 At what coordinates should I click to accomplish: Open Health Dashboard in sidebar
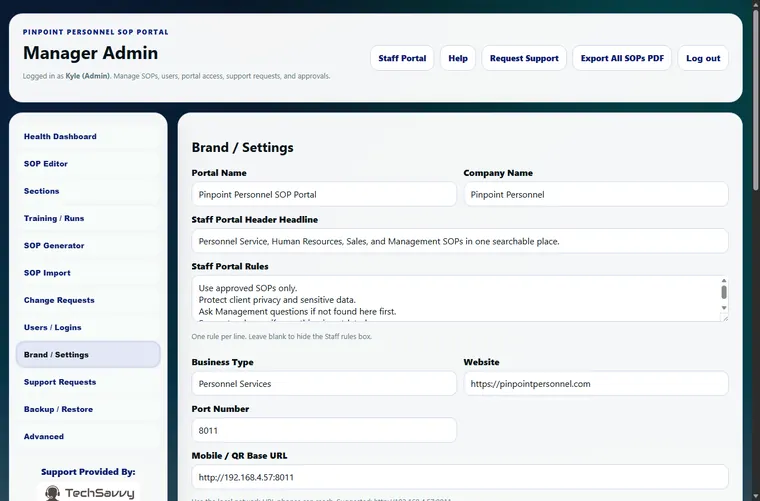(88, 137)
